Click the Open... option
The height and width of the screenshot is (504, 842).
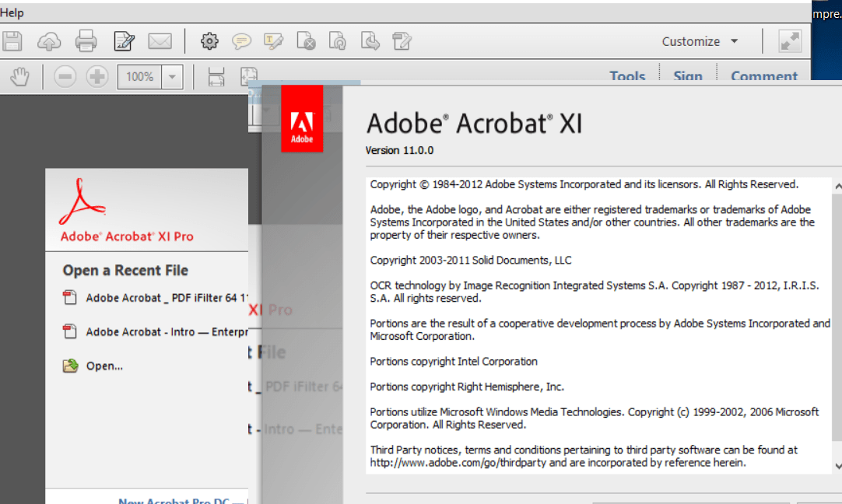(x=104, y=366)
